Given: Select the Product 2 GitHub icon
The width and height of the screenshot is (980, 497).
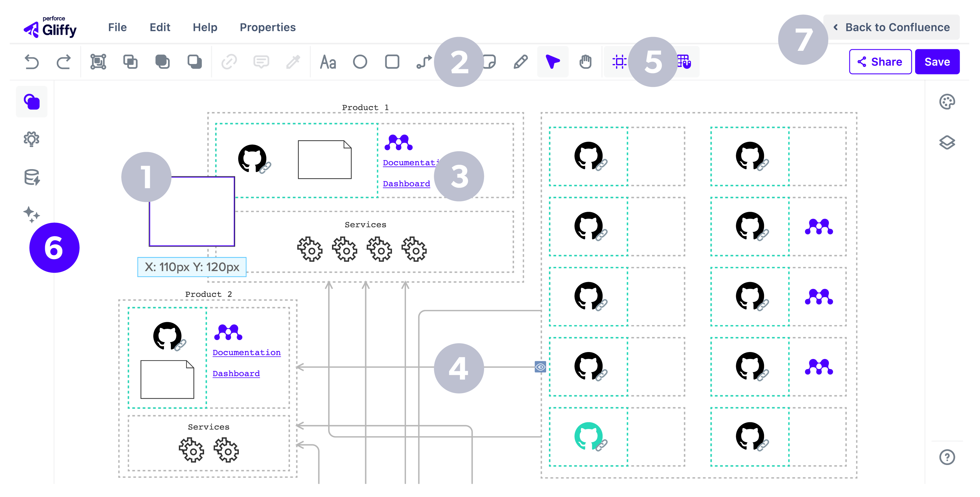Looking at the screenshot, I should point(167,336).
